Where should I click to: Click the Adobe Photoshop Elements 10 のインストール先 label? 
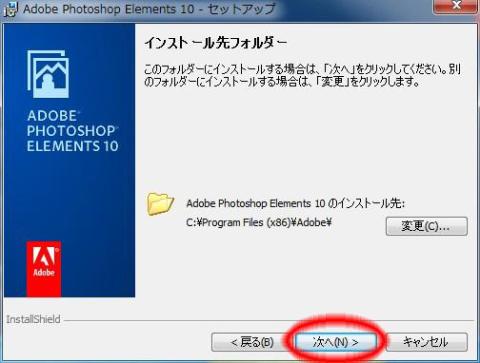tap(295, 203)
